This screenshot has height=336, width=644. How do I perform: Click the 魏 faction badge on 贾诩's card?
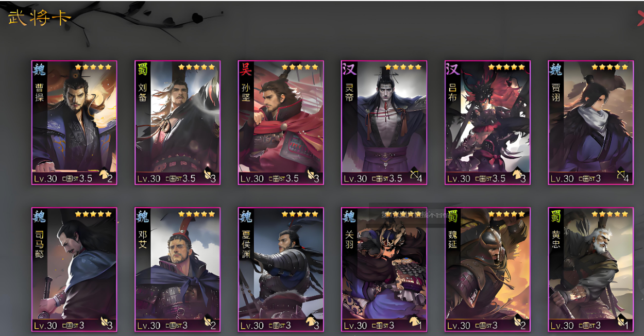555,69
